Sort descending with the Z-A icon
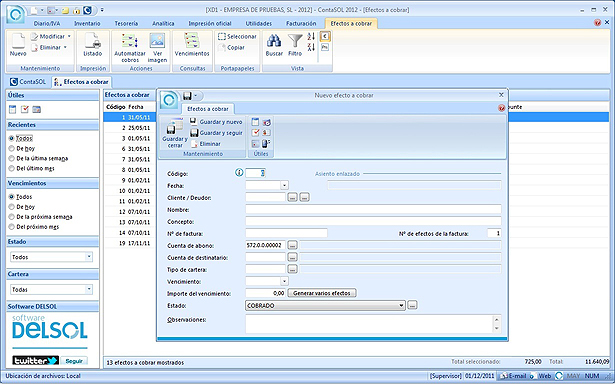615x384 pixels. point(311,47)
